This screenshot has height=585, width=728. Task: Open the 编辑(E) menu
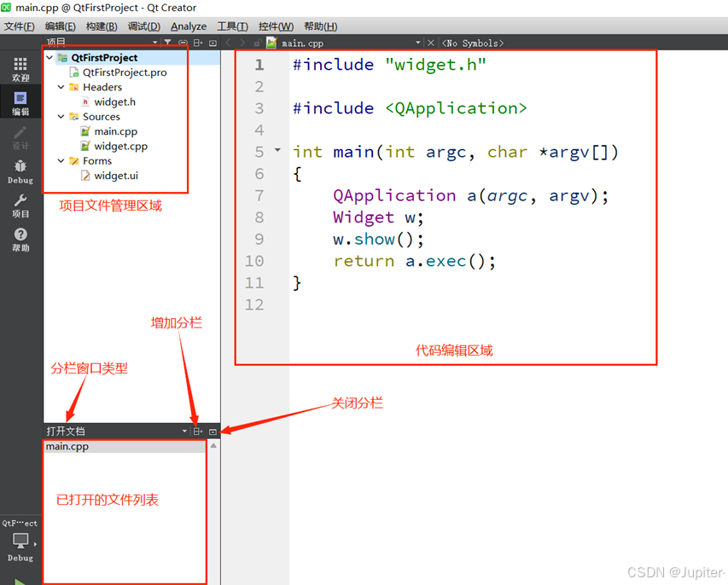pos(61,26)
